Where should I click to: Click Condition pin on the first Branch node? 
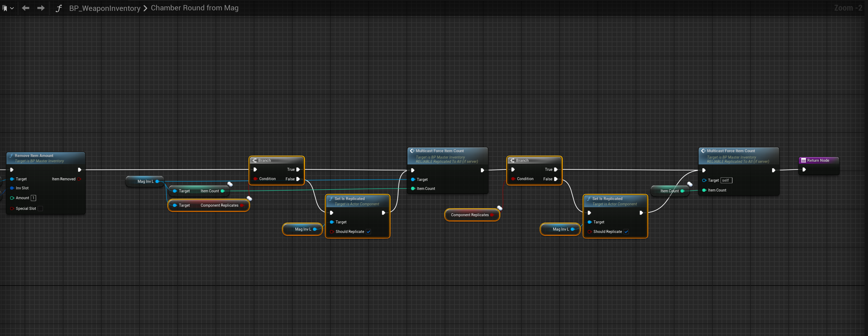(255, 179)
